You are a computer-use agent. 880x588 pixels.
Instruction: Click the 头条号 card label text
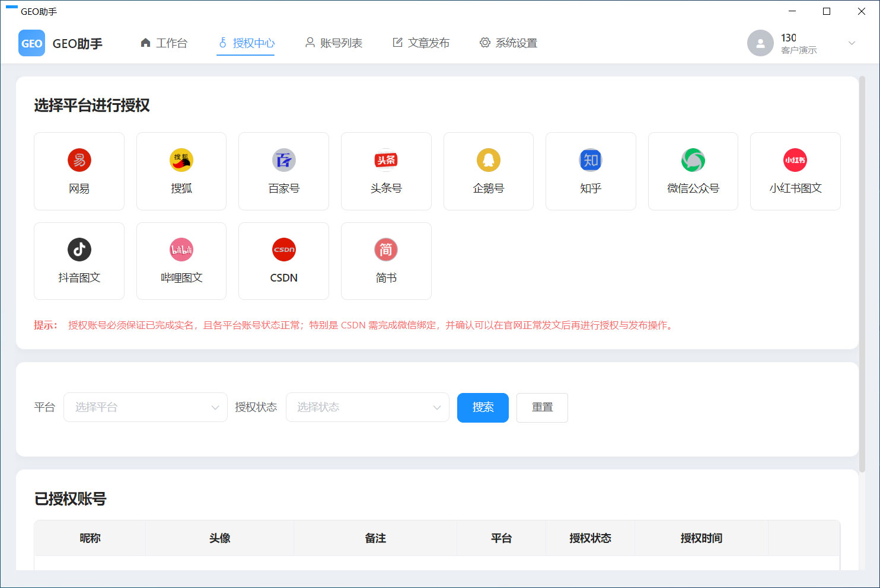pyautogui.click(x=386, y=188)
